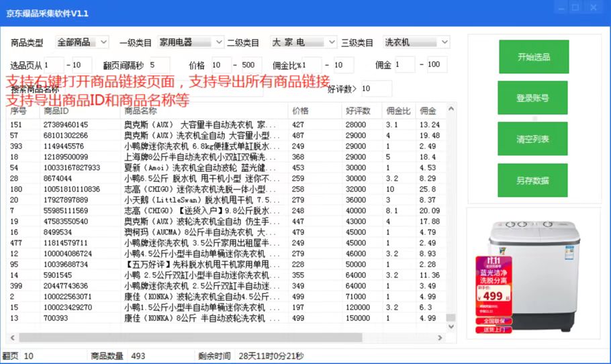The width and height of the screenshot is (611, 364).
Task: Select row with product ID 100023429270
Action: tap(226, 307)
